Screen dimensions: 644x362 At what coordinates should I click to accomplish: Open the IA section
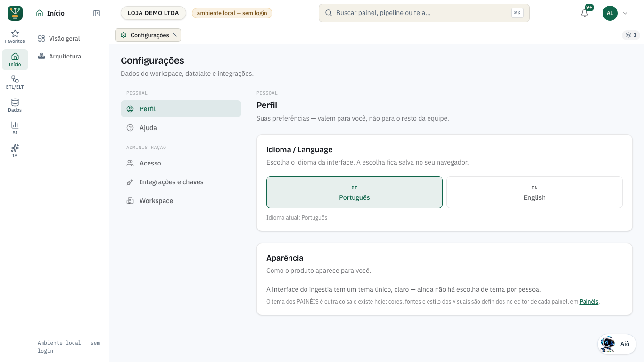coord(15,151)
